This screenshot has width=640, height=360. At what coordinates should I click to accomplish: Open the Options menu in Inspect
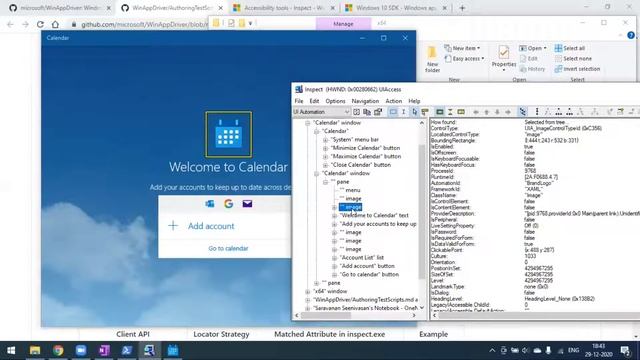pos(335,101)
